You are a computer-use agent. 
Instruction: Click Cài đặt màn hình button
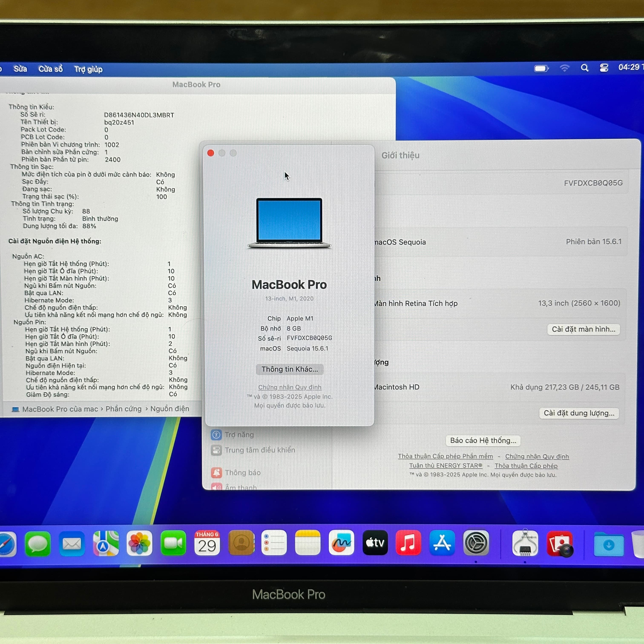[583, 329]
